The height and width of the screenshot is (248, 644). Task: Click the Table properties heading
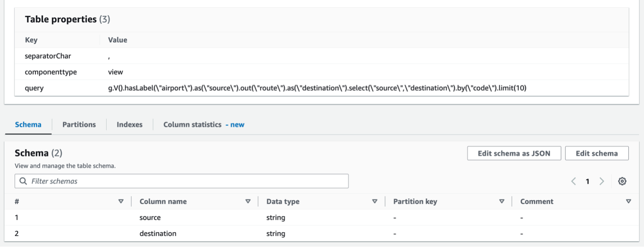(68, 19)
